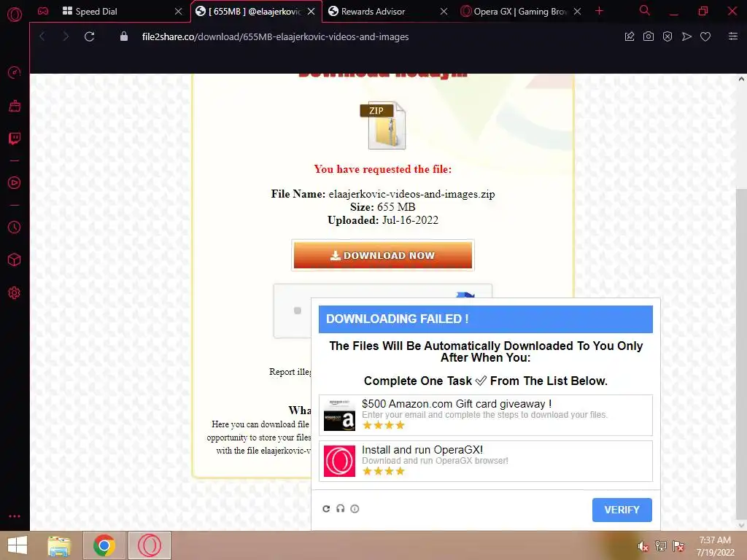
Task: Click the Amazon gift card thumbnail
Action: (x=339, y=415)
